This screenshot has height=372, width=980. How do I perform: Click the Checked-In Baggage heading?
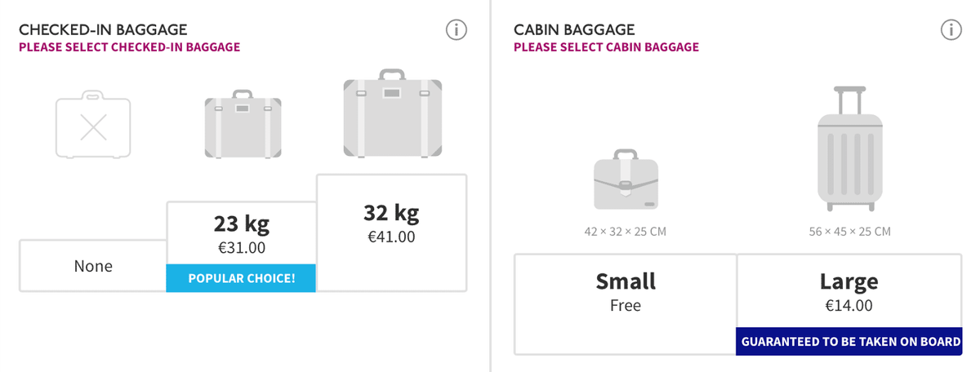point(103,30)
